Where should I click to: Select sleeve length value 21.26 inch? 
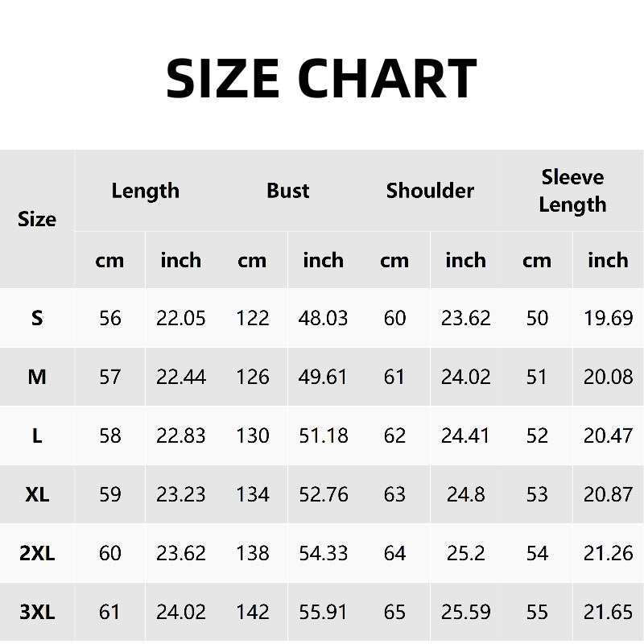[x=608, y=553]
